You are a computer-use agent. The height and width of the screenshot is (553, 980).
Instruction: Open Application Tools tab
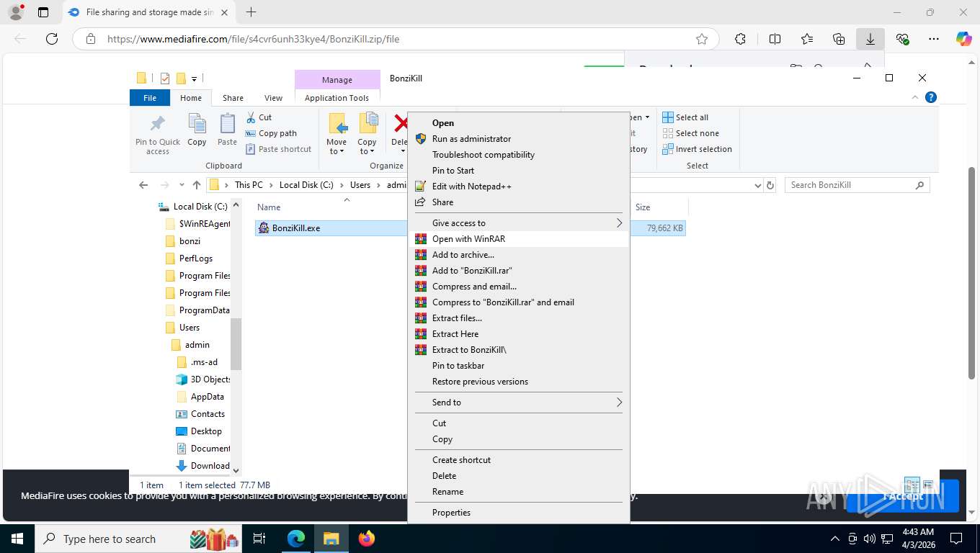337,98
